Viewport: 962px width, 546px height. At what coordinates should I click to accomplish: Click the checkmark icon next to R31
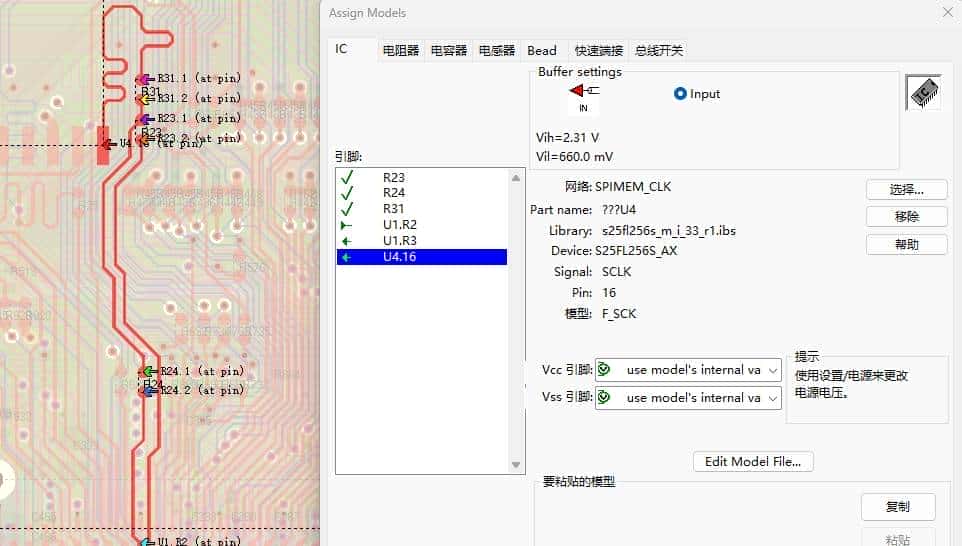click(347, 209)
